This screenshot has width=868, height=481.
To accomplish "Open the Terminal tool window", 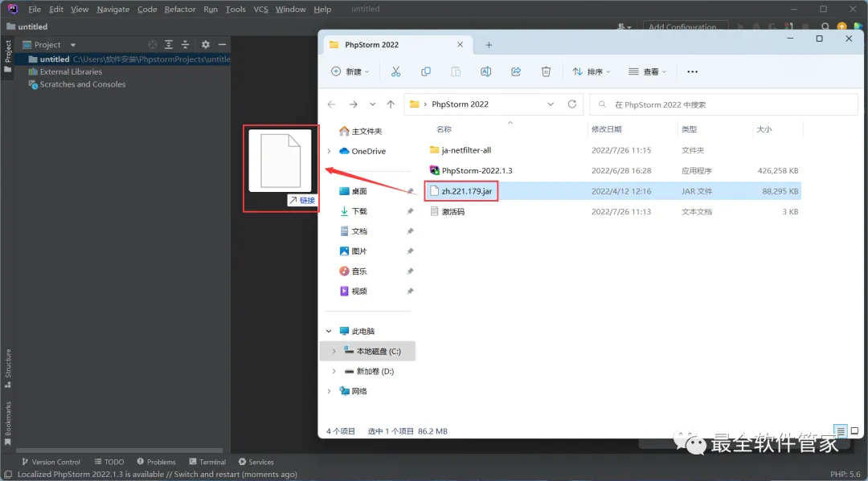I will (207, 462).
